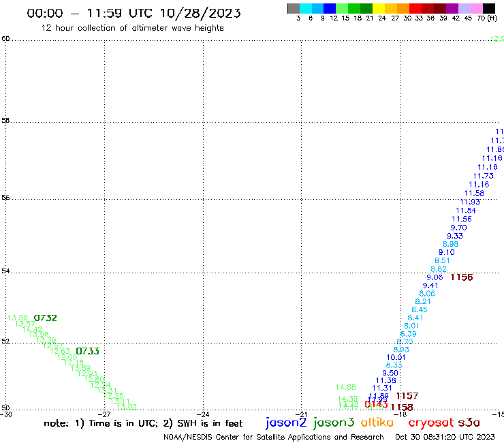Select the blue wave height 11.73
Screen dimensions: 504x443
tap(484, 176)
